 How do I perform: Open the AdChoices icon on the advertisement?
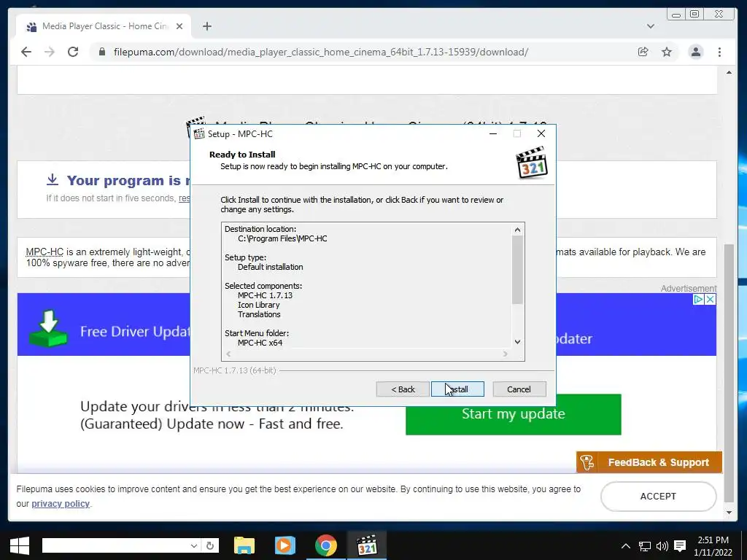coord(698,299)
